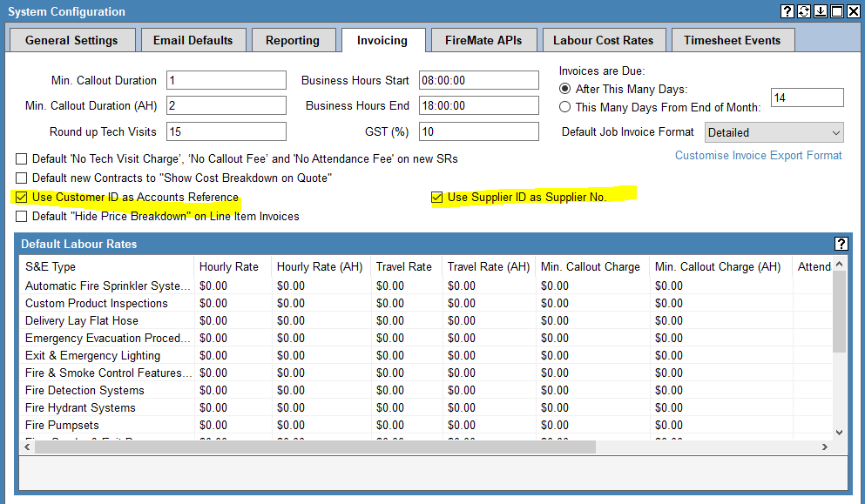Click Customise Invoice Export Format link
The width and height of the screenshot is (865, 504).
[x=758, y=156]
